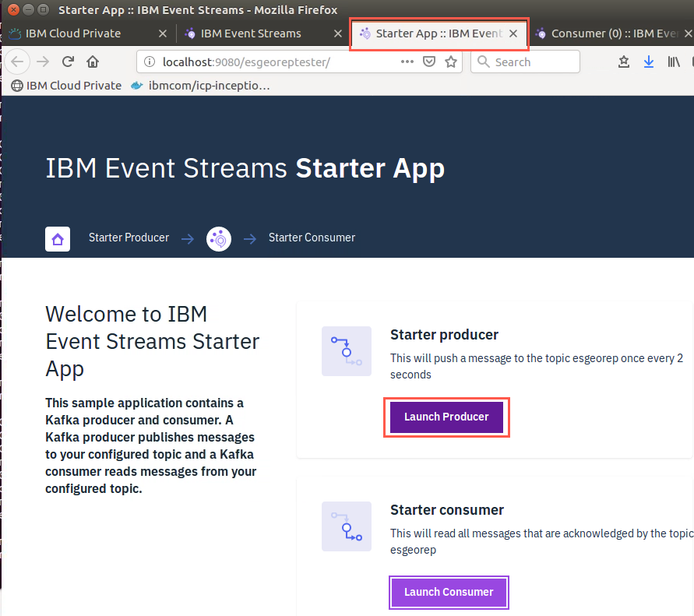Close the IBM Cloud Private tab

163,33
